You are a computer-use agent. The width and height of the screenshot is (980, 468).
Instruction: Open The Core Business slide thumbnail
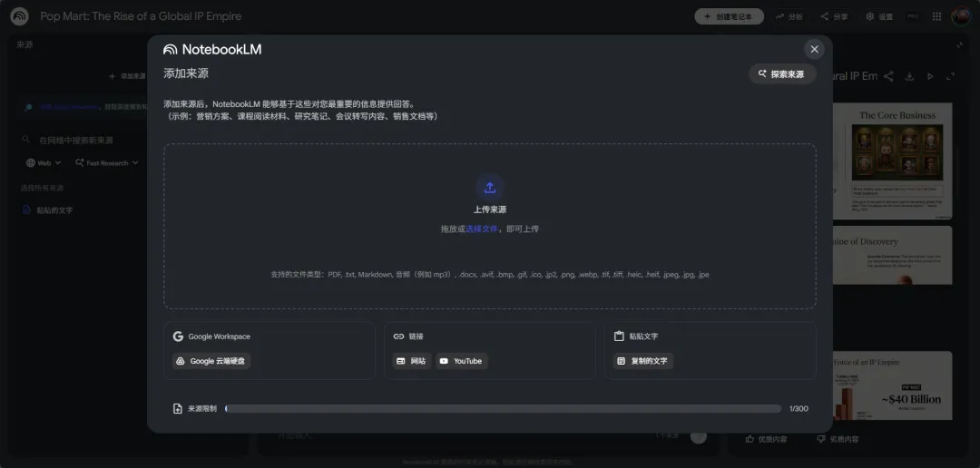[893, 161]
